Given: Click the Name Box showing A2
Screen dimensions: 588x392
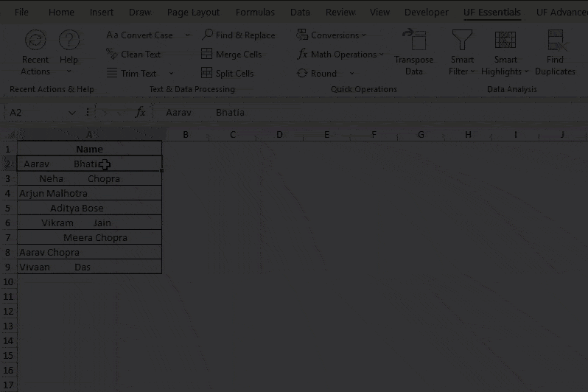Looking at the screenshot, I should (36, 113).
